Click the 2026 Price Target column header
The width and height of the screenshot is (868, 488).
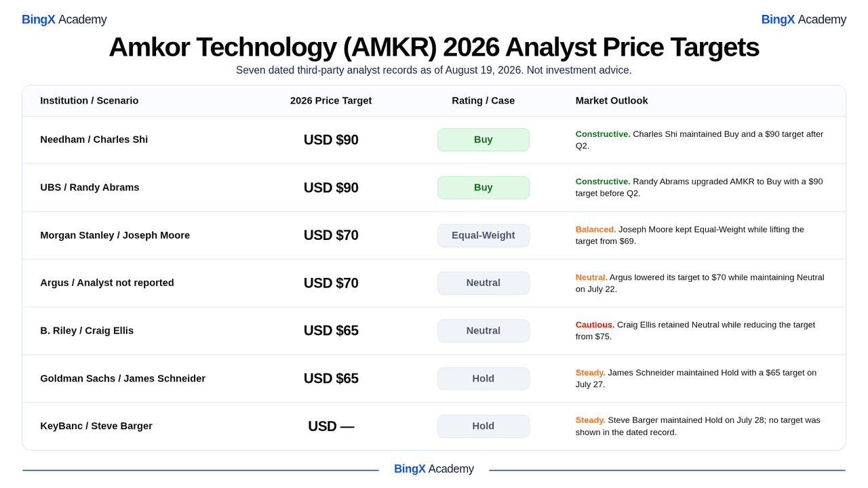point(331,101)
